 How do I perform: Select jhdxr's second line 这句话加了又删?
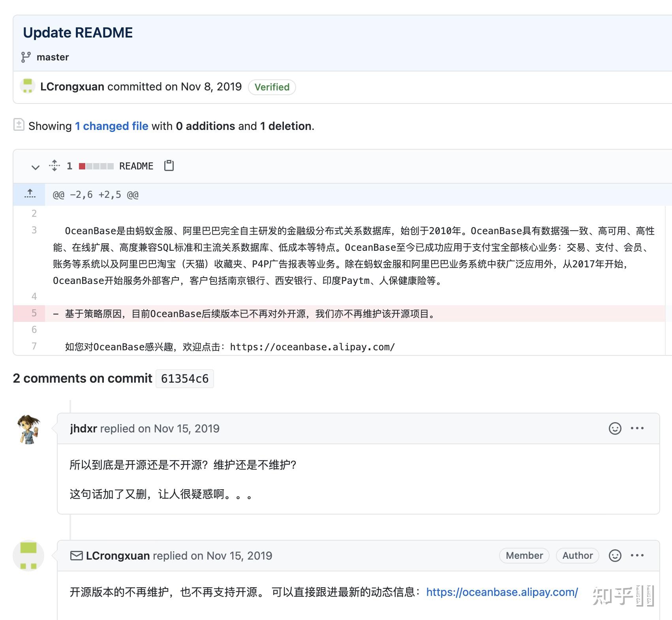(x=161, y=494)
